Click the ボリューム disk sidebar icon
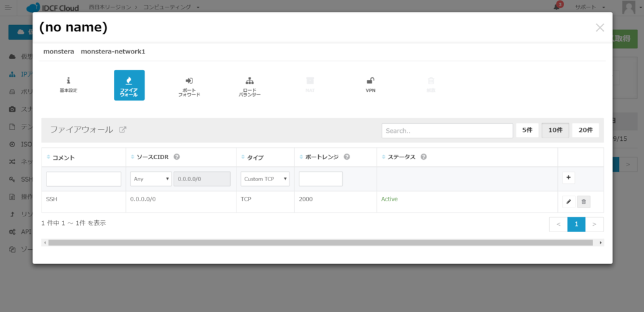Screen dimensions: 644x312 [x=13, y=92]
